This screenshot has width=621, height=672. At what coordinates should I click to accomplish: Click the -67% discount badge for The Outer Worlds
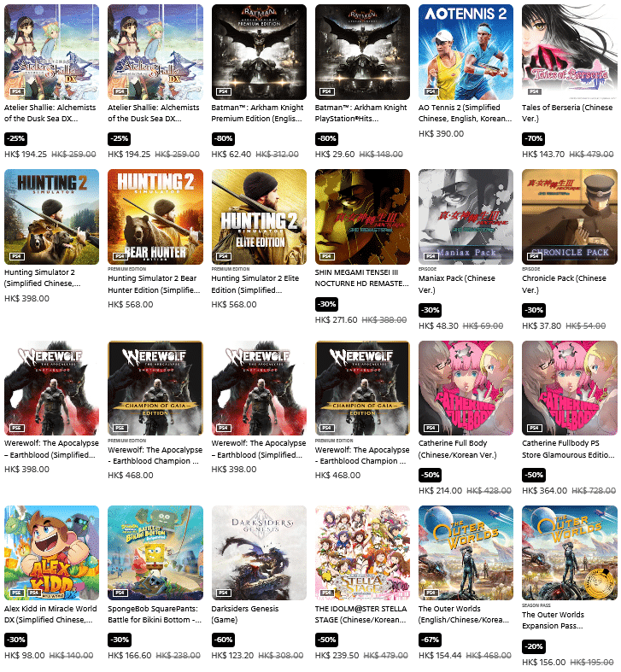[431, 640]
